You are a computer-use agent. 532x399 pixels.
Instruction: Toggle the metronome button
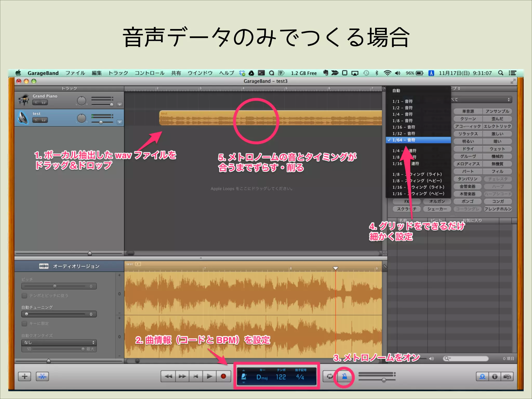(x=344, y=376)
